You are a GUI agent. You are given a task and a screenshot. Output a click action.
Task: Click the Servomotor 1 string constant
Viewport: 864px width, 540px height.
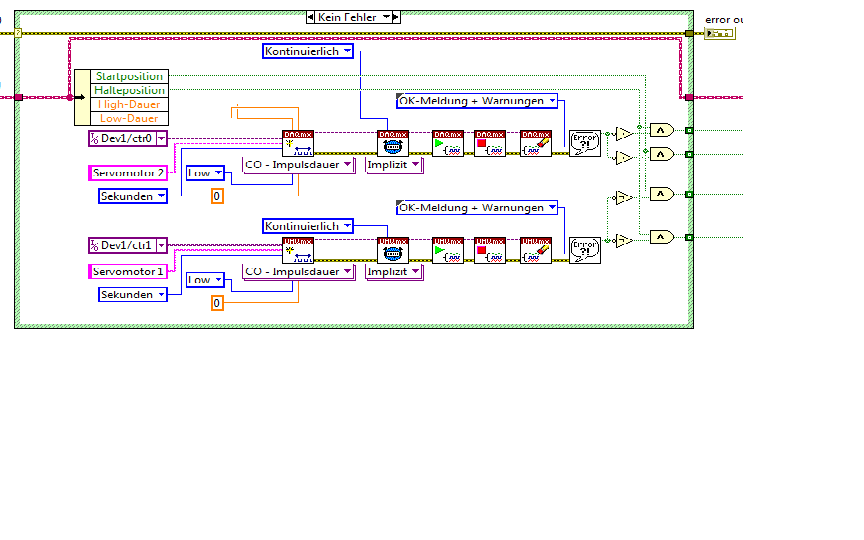click(x=128, y=272)
